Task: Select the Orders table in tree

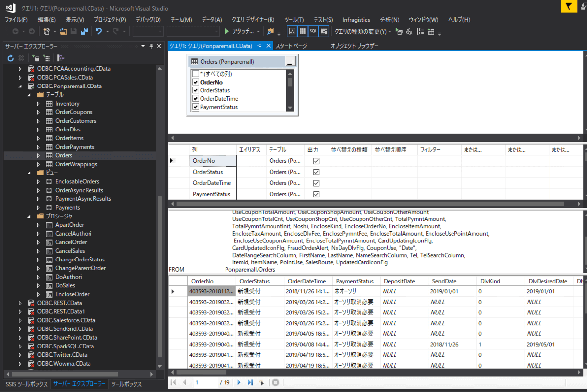Action: click(x=64, y=155)
